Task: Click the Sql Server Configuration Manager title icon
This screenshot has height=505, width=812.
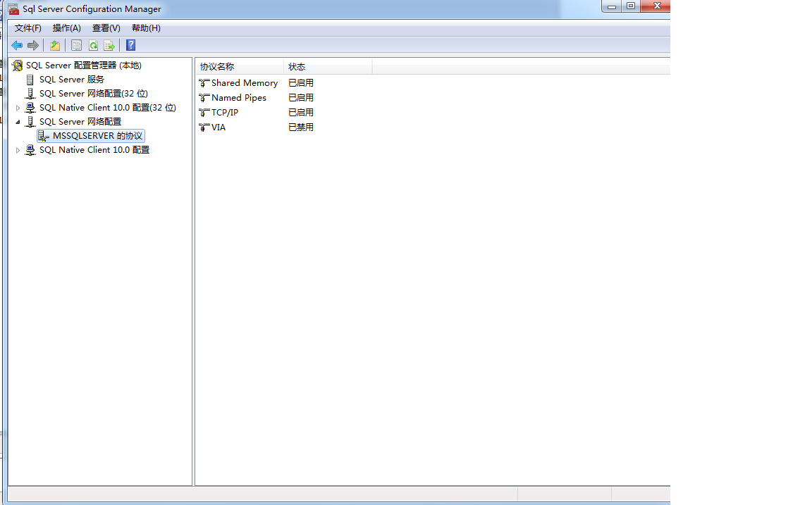Action: (x=13, y=8)
